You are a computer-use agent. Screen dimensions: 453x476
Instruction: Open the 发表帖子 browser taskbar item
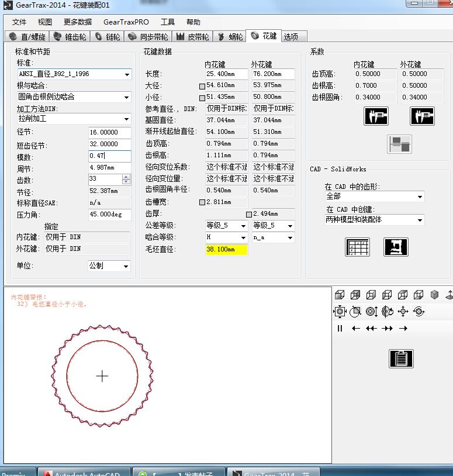(x=179, y=472)
